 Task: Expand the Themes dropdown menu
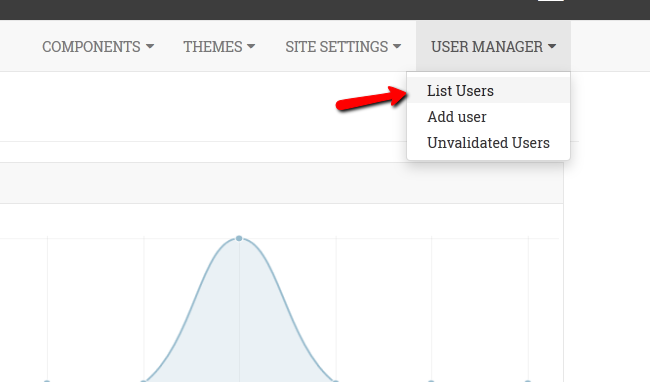click(219, 46)
